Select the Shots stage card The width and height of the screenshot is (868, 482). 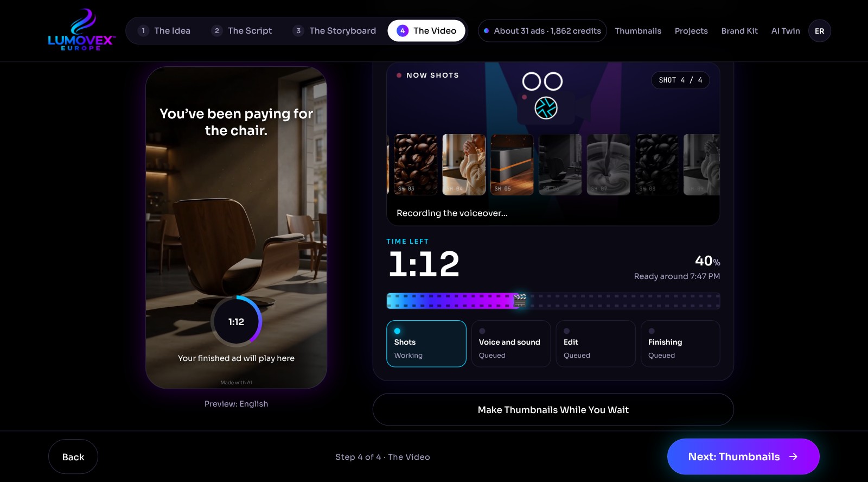(426, 344)
